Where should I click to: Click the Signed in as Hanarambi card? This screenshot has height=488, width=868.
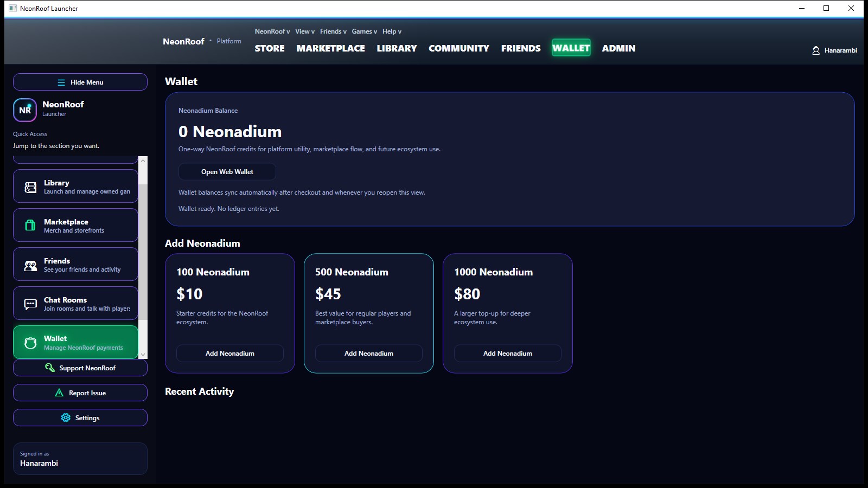coord(80,459)
